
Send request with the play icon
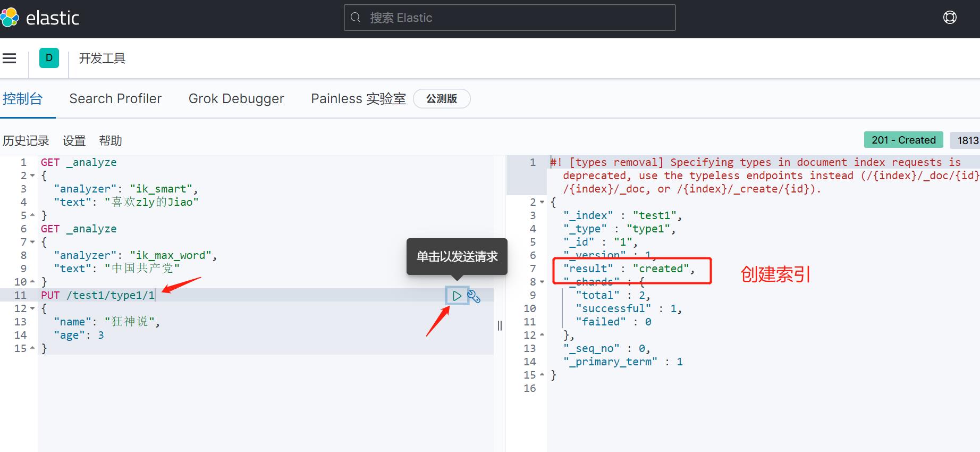tap(457, 296)
